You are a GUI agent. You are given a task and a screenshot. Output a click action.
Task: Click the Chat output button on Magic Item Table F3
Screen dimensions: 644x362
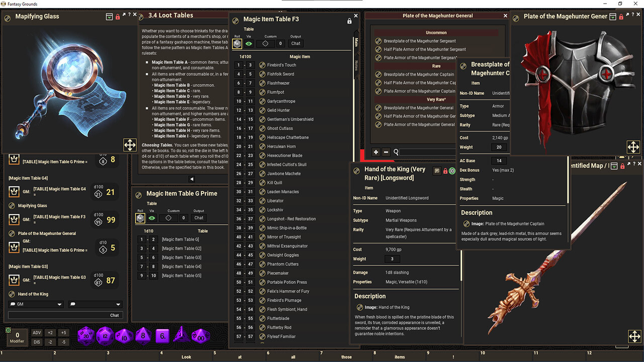(x=295, y=43)
